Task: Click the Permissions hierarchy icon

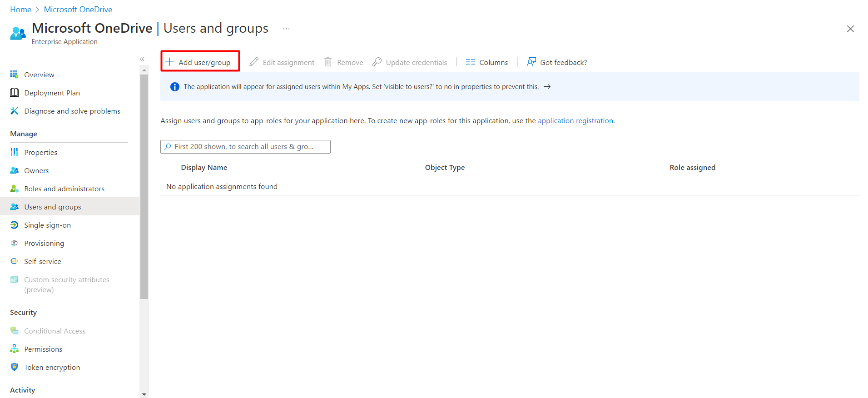Action: (14, 349)
